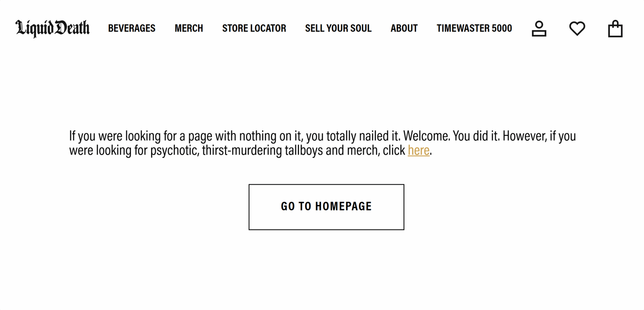Open the Beverages menu

point(132,28)
